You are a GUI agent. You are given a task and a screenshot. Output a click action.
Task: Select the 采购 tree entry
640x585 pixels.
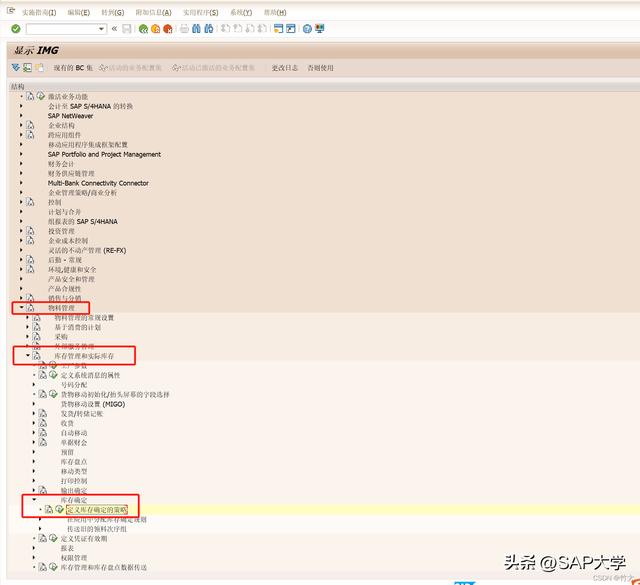[x=61, y=337]
